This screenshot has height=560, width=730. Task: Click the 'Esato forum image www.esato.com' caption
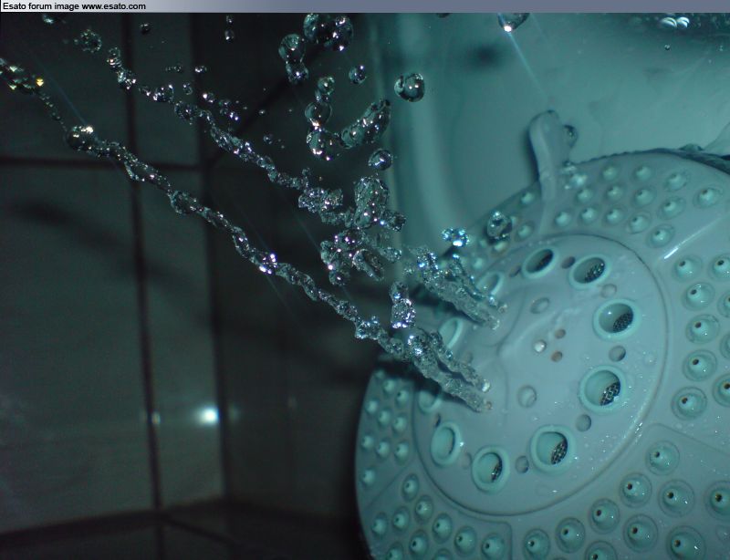click(74, 6)
